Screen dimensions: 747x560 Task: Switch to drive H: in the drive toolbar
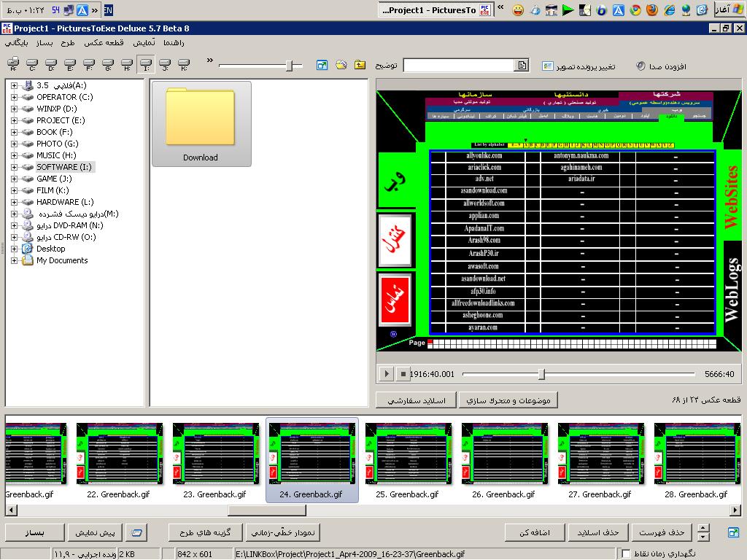(127, 64)
